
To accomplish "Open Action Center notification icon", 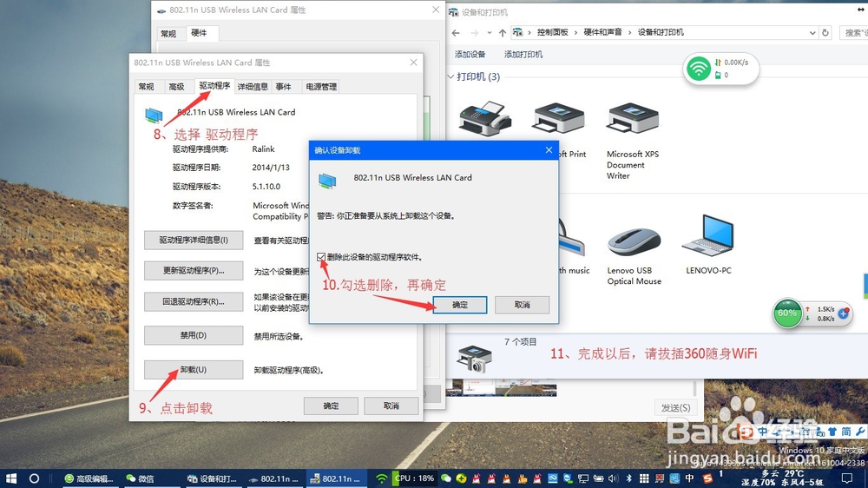I will pyautogui.click(x=847, y=478).
